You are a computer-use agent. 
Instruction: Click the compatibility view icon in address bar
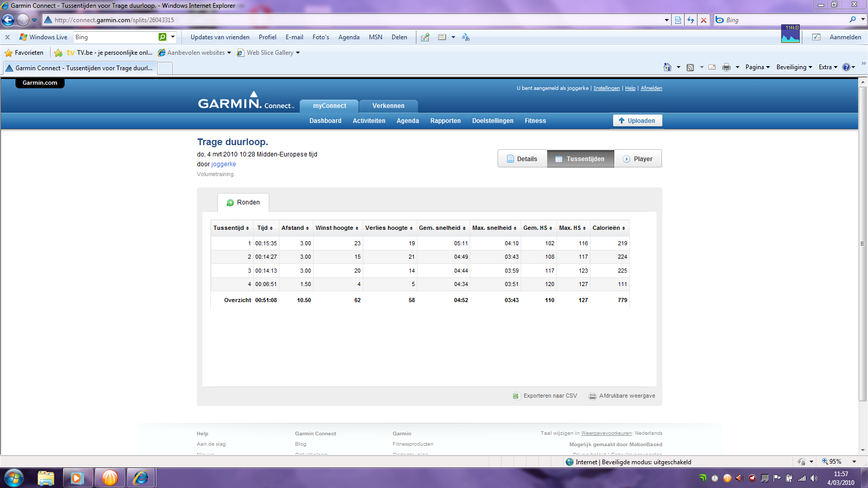tap(678, 20)
